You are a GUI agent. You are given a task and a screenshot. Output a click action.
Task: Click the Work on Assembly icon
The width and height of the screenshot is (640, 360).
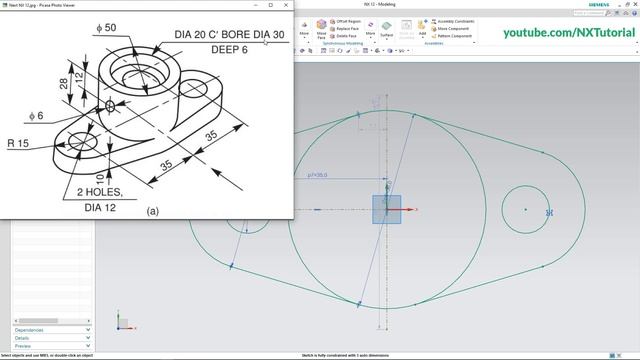pyautogui.click(x=406, y=29)
